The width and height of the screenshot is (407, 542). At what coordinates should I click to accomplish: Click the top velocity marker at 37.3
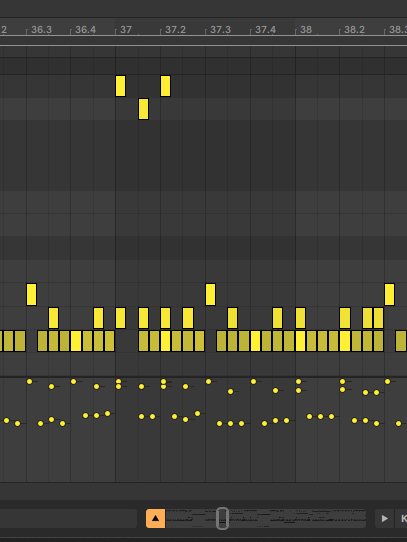click(208, 382)
